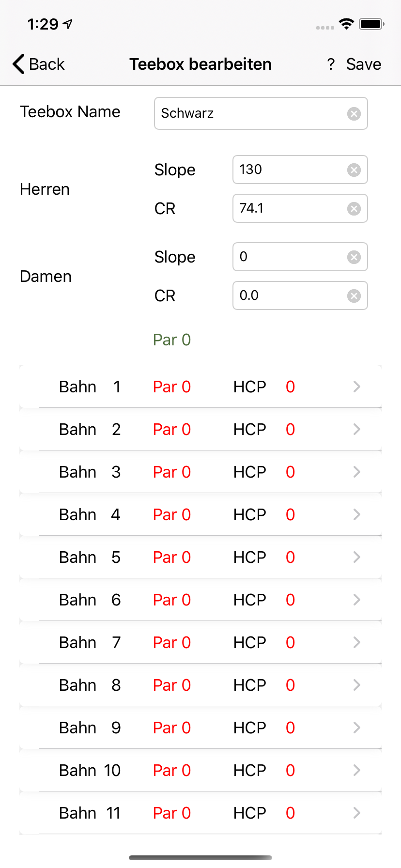Clear the Herren CR value
401x868 pixels.
354,209
